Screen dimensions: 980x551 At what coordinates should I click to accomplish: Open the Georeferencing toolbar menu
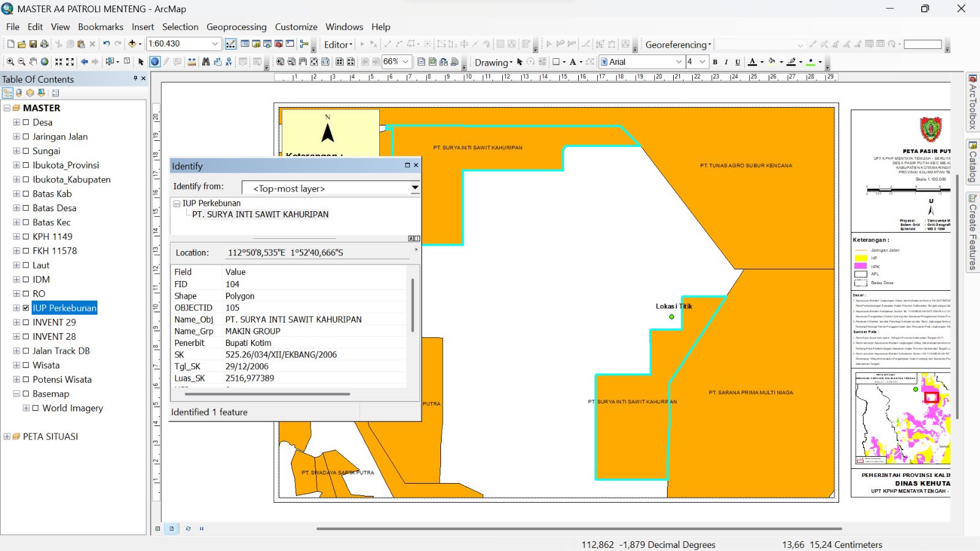point(678,44)
